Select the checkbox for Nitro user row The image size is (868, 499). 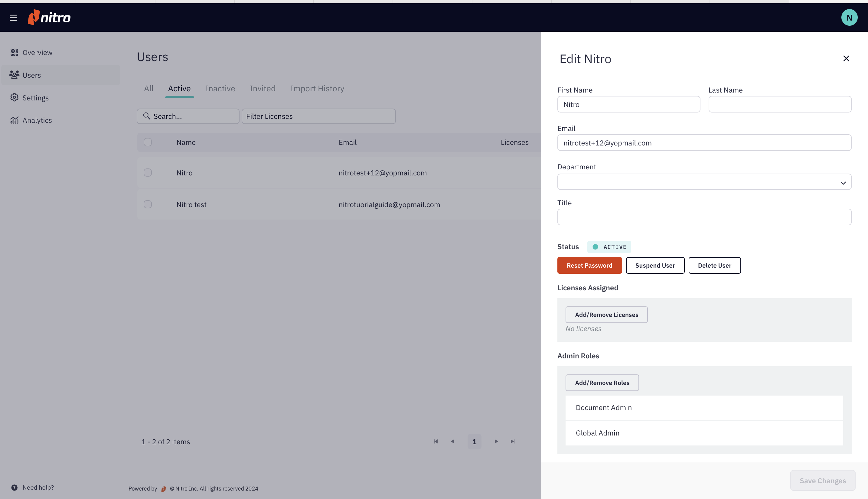(x=148, y=173)
